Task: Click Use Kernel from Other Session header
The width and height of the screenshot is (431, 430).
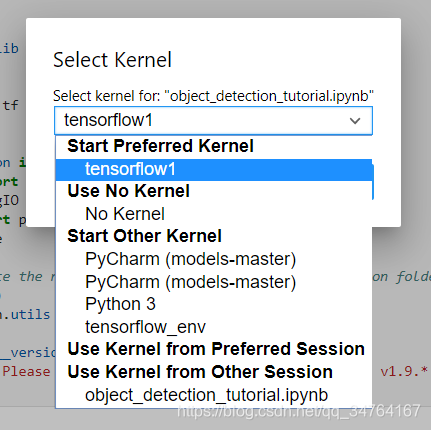Action: (x=200, y=372)
